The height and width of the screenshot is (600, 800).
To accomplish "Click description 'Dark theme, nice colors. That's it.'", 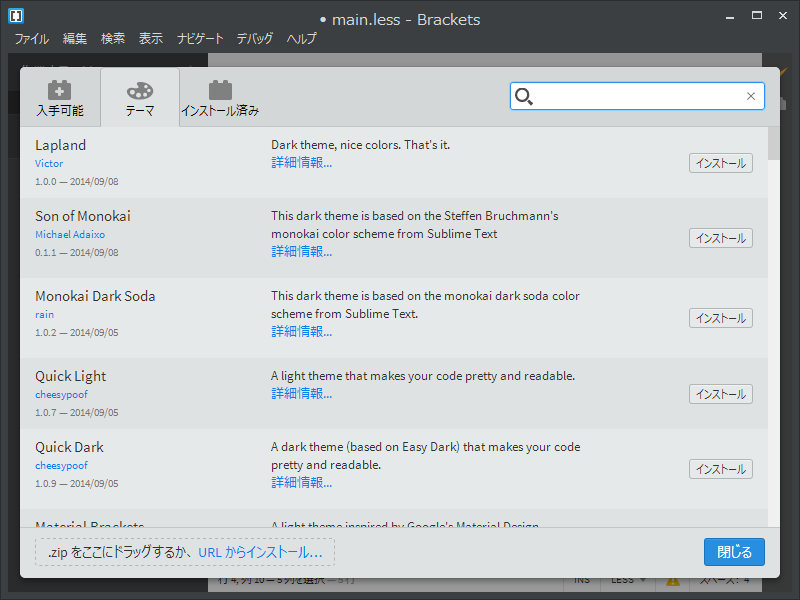I will [360, 145].
